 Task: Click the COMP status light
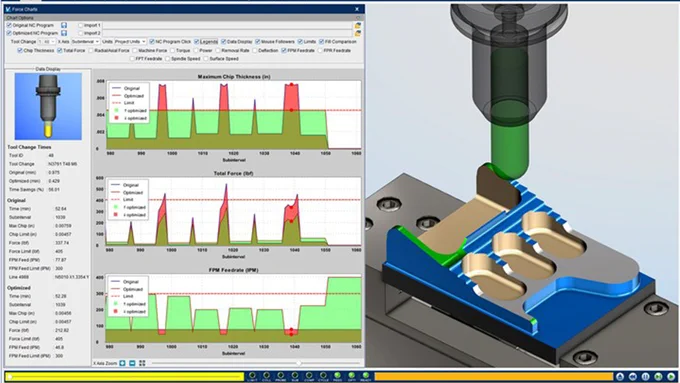(x=309, y=376)
